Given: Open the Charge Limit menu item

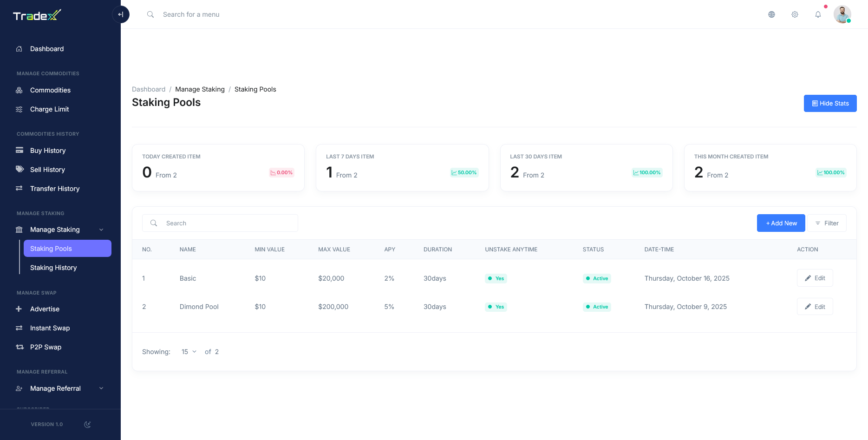Looking at the screenshot, I should point(49,109).
